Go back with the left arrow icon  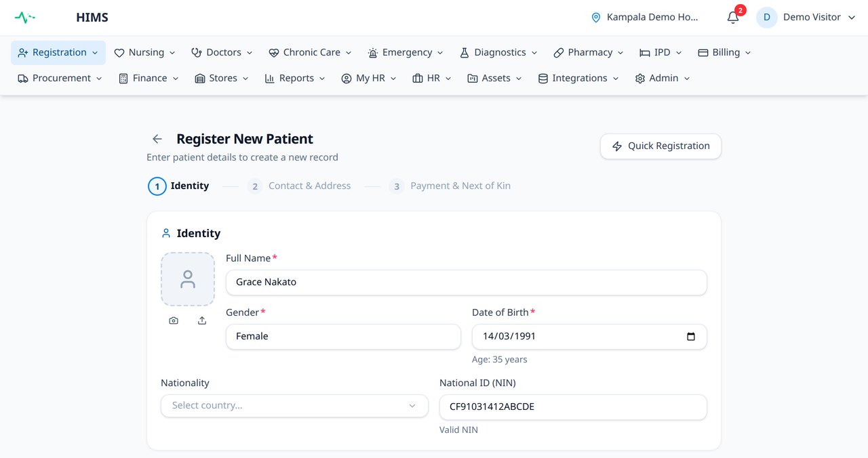[157, 139]
